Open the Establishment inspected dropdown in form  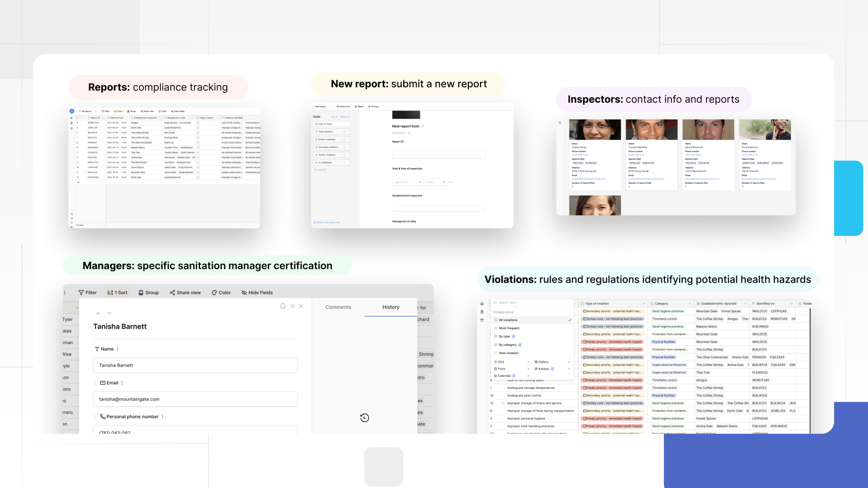(439, 209)
